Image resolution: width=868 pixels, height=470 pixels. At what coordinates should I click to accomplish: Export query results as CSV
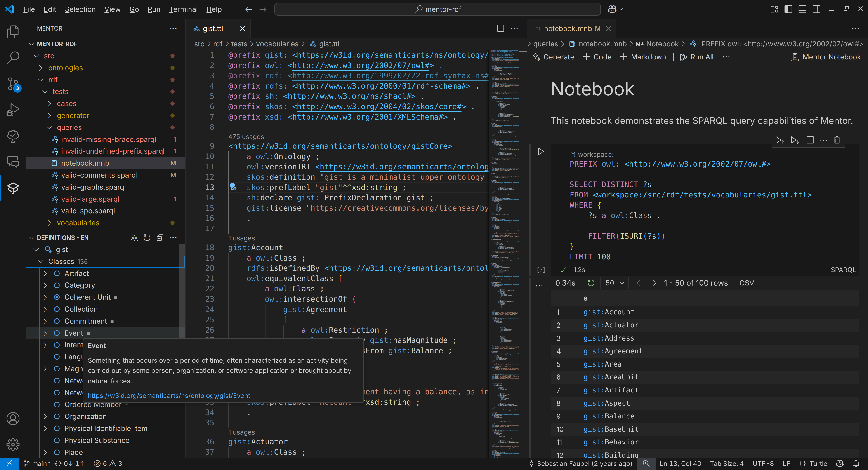[x=747, y=283]
